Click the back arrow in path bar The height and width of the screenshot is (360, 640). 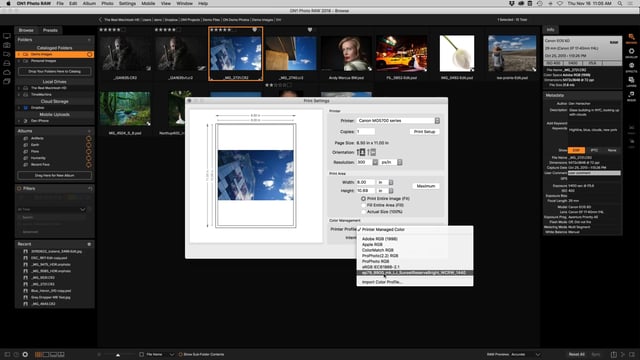coord(100,20)
